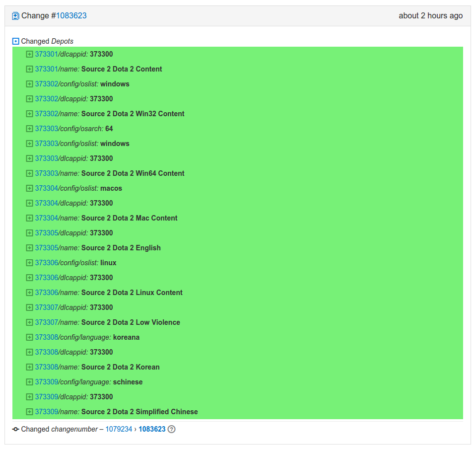Click plus icon for 373308/dlcappid row
The image size is (476, 449).
29,352
